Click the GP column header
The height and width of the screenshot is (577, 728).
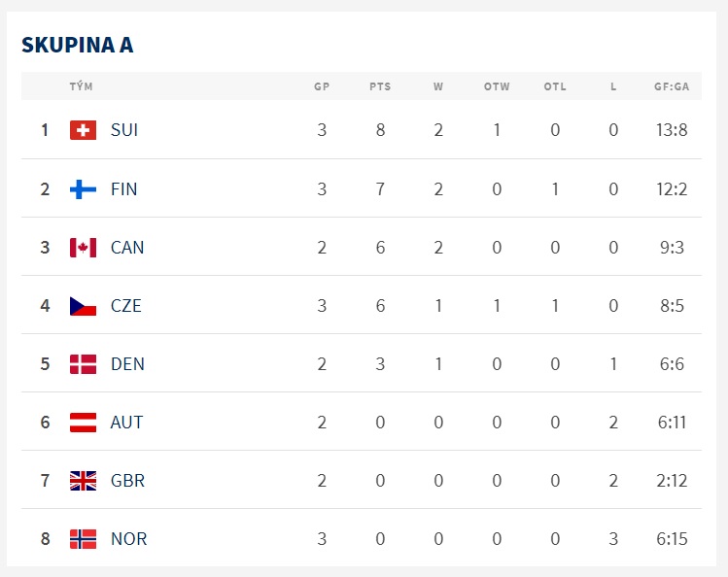click(x=322, y=86)
